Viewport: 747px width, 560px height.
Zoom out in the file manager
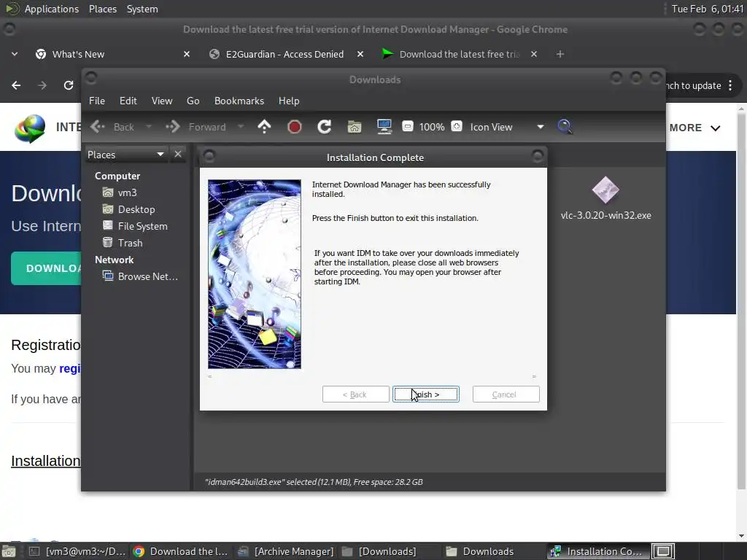[x=408, y=127]
